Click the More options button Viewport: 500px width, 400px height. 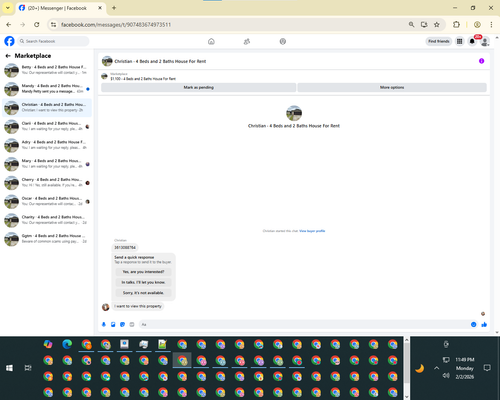pyautogui.click(x=392, y=87)
